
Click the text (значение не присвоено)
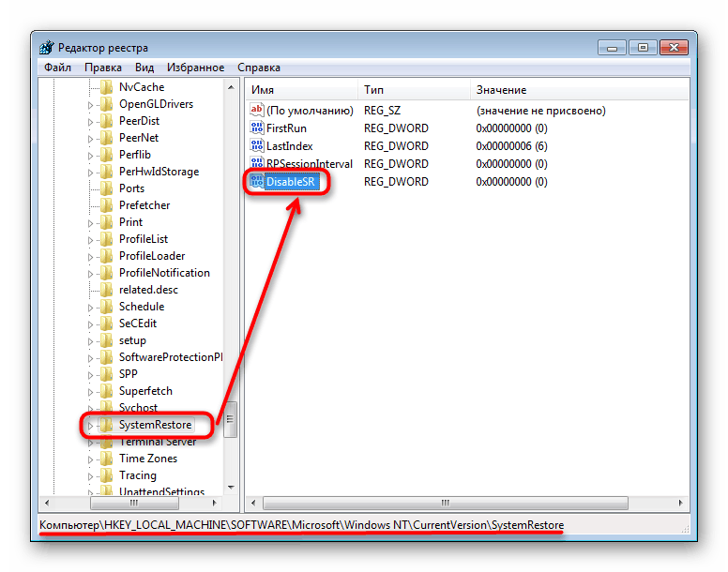point(541,111)
